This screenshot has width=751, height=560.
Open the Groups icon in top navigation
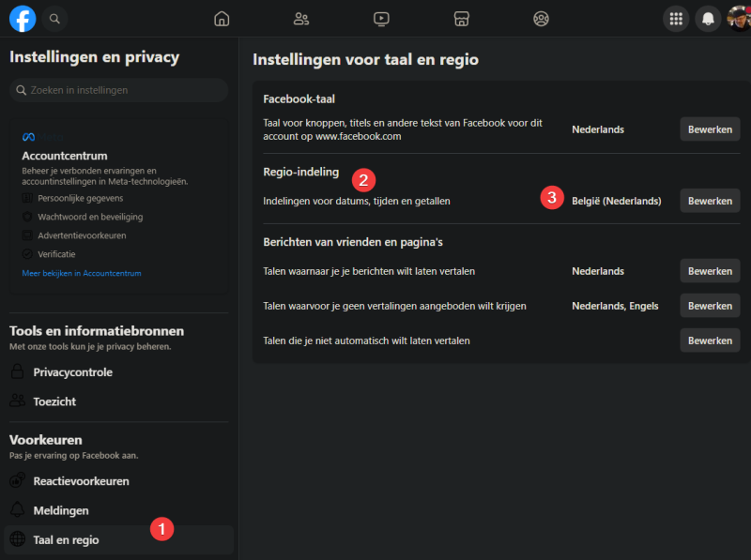[541, 18]
